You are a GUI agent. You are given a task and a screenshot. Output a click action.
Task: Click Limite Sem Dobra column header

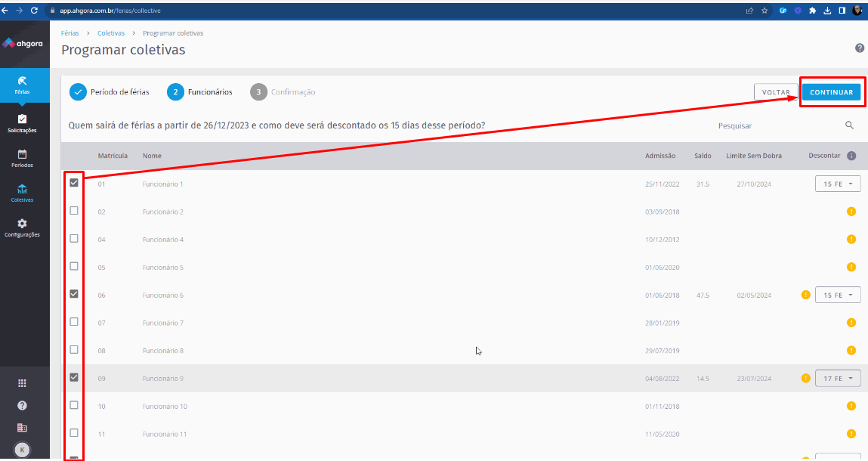(754, 156)
